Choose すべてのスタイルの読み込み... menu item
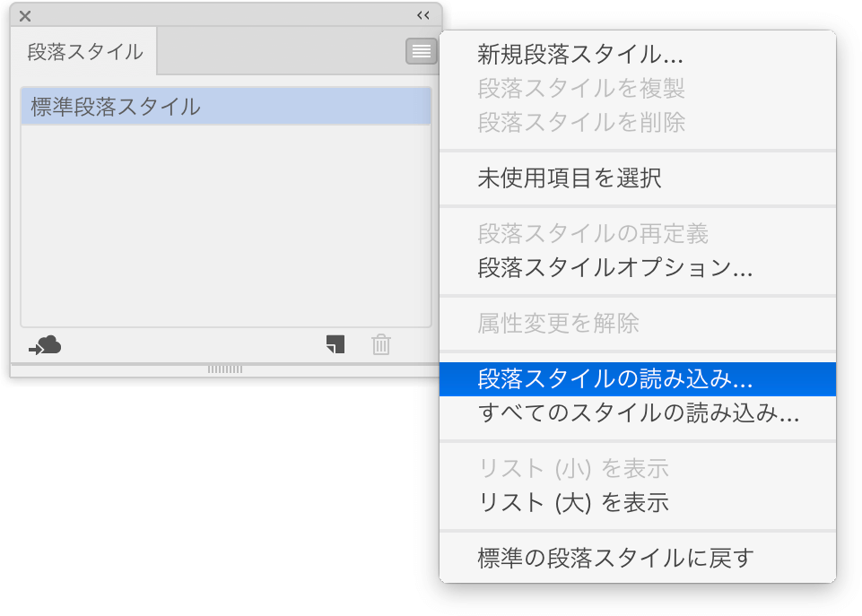 pyautogui.click(x=638, y=412)
